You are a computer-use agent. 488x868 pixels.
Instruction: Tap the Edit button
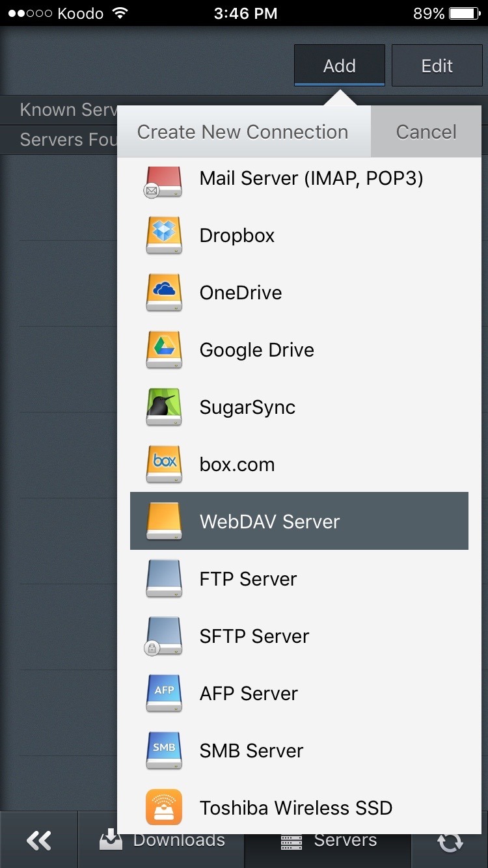point(437,65)
